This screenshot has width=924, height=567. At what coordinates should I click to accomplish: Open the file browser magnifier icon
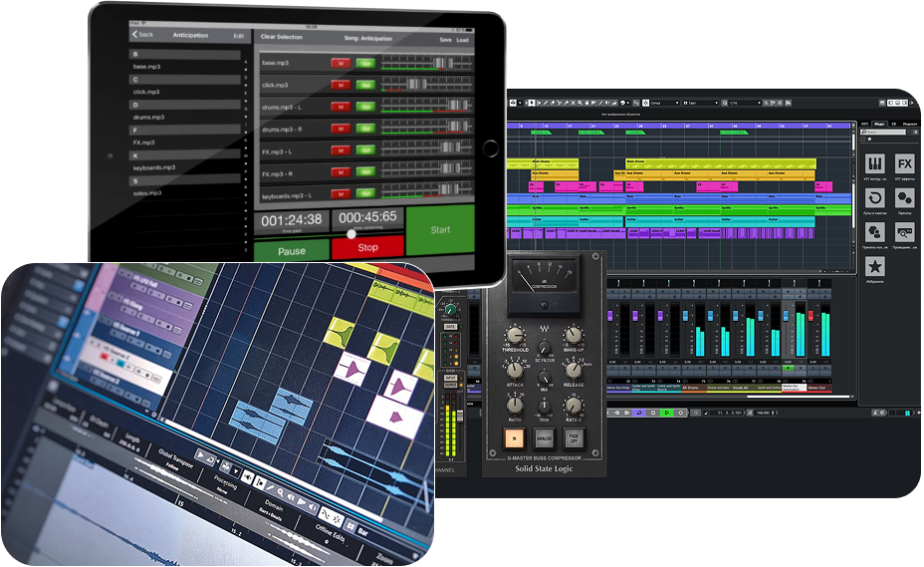pos(903,231)
